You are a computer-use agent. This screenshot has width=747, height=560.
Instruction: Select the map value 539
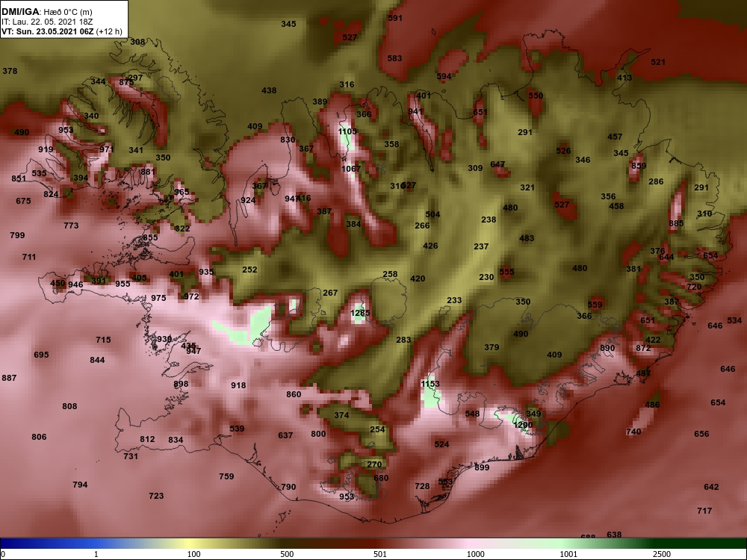pyautogui.click(x=237, y=429)
